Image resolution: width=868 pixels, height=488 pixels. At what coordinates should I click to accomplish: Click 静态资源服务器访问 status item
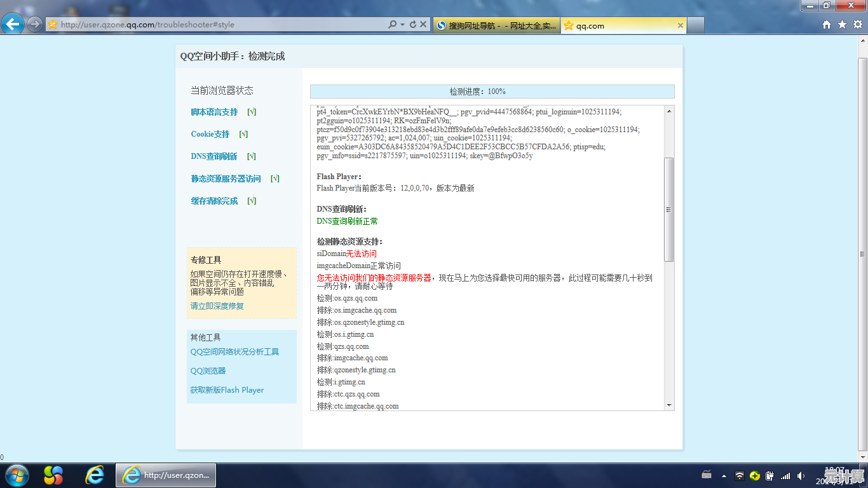(226, 179)
